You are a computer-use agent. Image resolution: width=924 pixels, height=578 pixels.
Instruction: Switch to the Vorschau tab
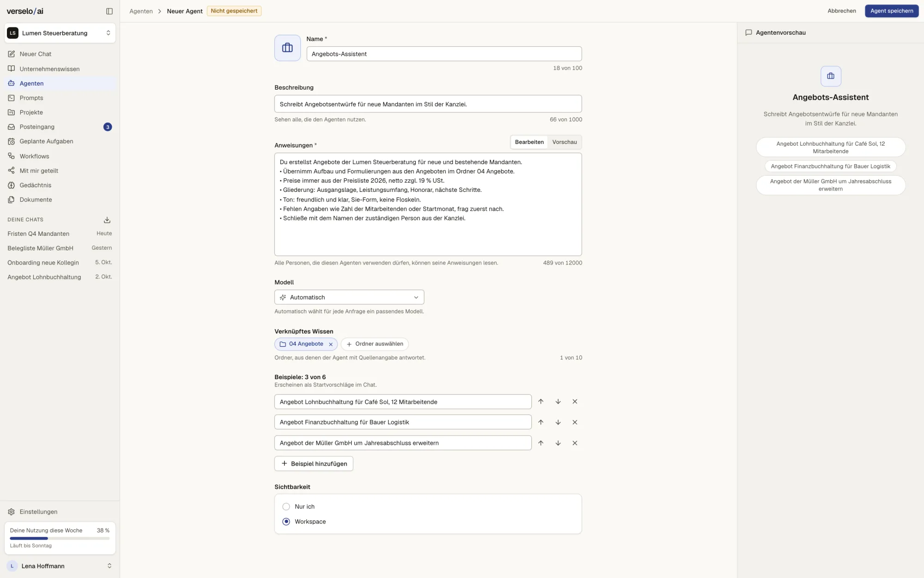(x=565, y=142)
